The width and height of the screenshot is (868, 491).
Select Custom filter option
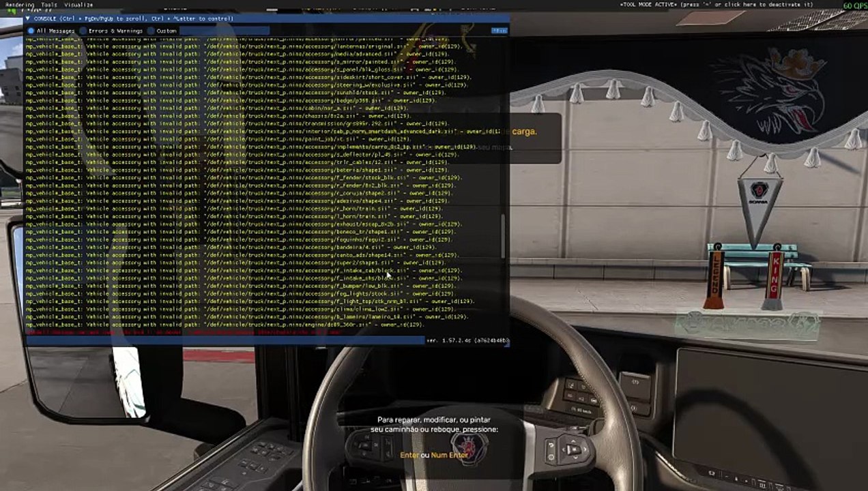(162, 31)
